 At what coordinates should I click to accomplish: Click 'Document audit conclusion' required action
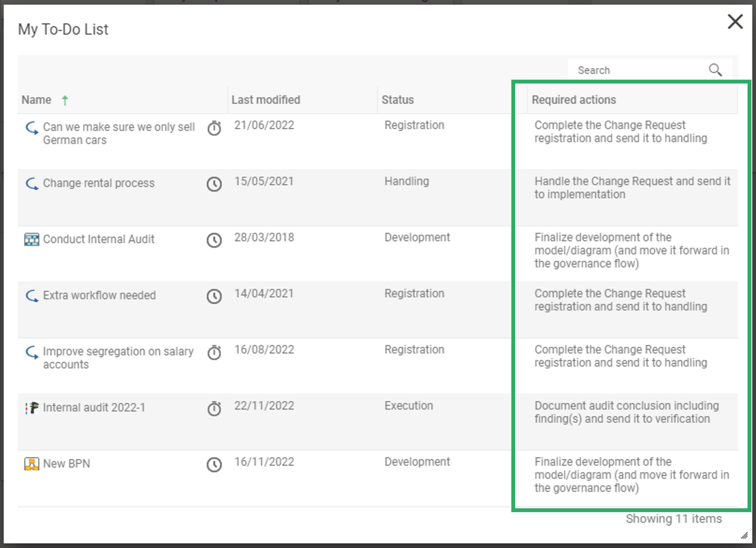(627, 412)
